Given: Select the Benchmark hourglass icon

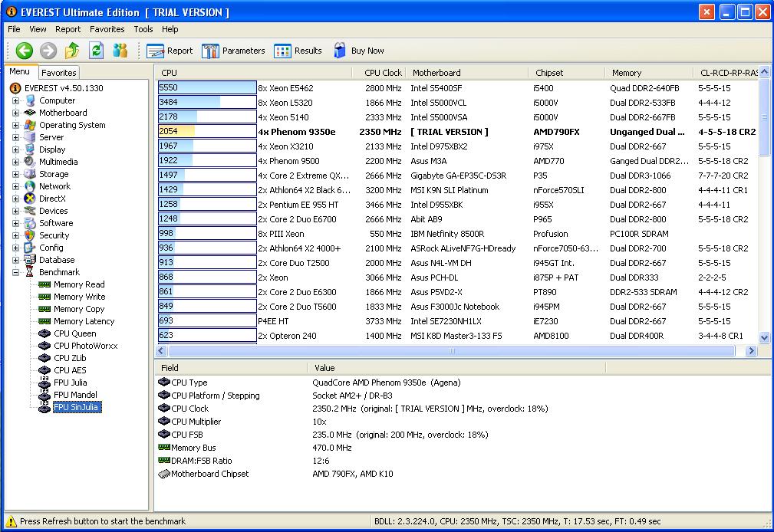Looking at the screenshot, I should click(30, 272).
